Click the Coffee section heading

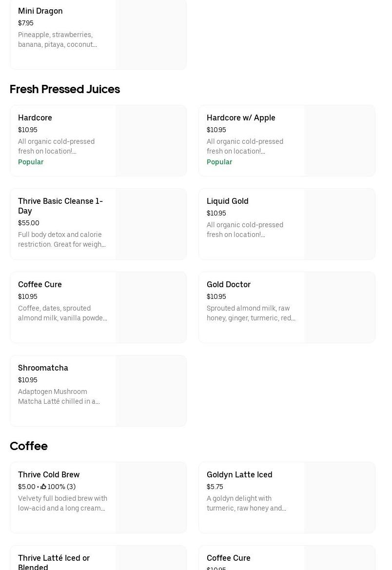tap(29, 446)
